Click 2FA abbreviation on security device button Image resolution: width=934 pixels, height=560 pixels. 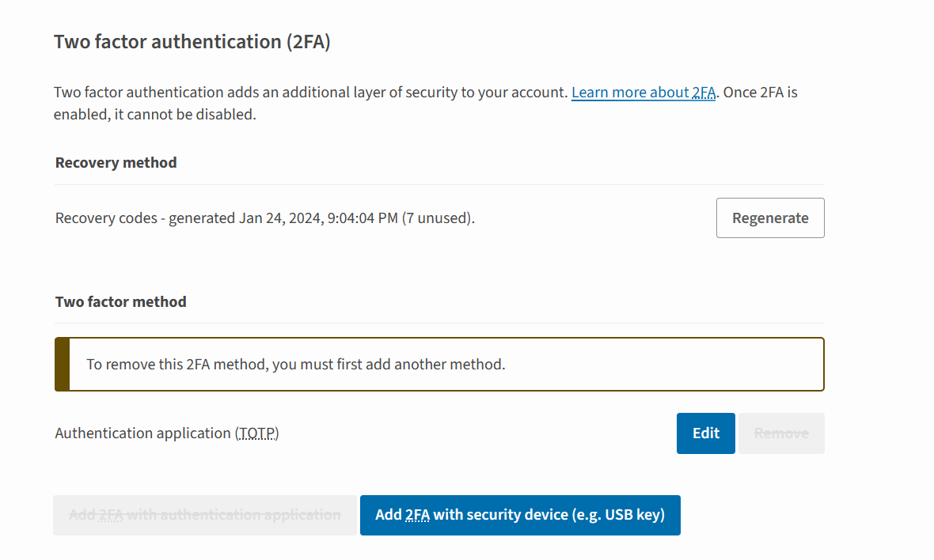click(417, 515)
